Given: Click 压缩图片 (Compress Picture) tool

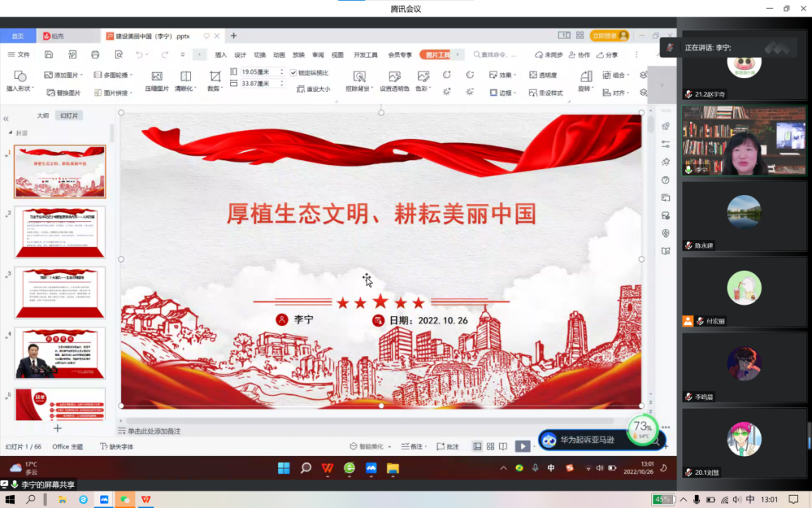Looking at the screenshot, I should click(x=157, y=81).
